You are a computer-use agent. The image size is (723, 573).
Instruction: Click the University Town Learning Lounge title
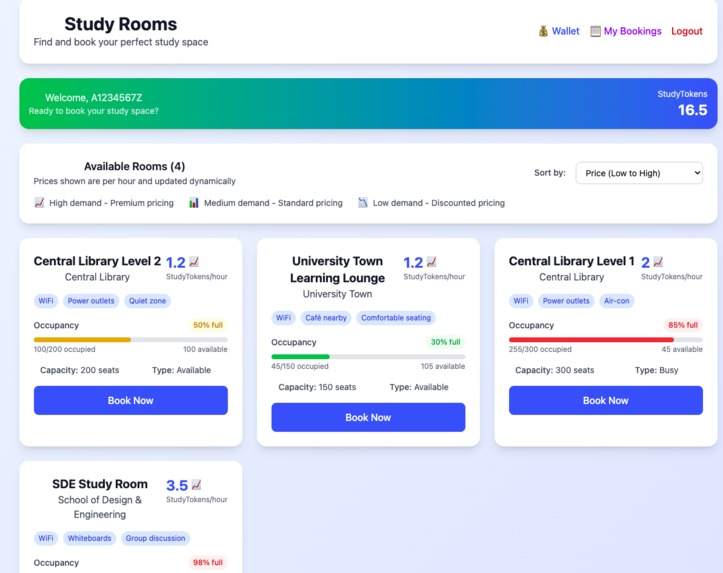(337, 269)
